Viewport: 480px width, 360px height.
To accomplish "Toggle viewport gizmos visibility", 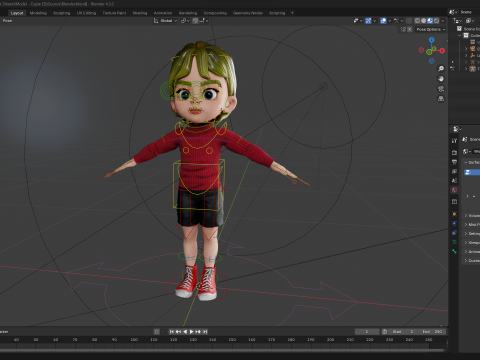I will (368, 21).
